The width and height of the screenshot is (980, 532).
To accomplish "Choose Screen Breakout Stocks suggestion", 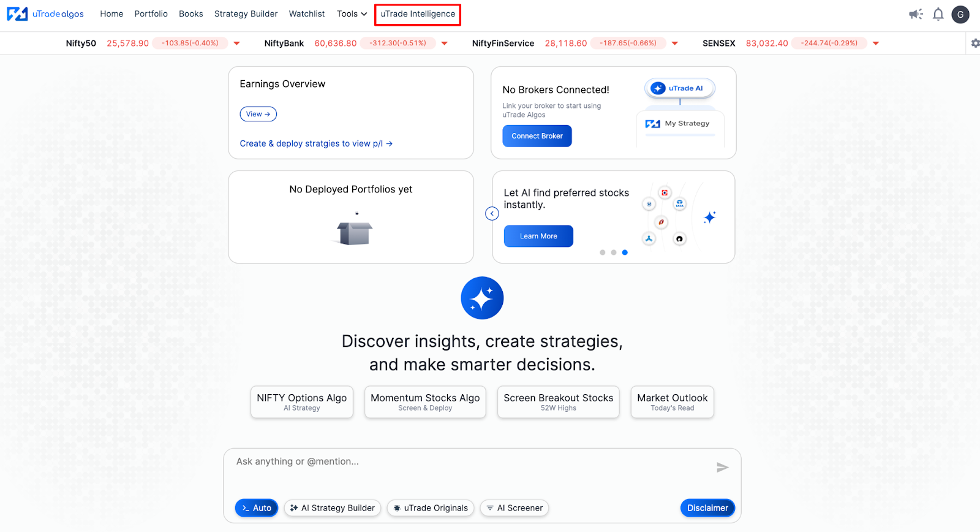I will tap(559, 402).
